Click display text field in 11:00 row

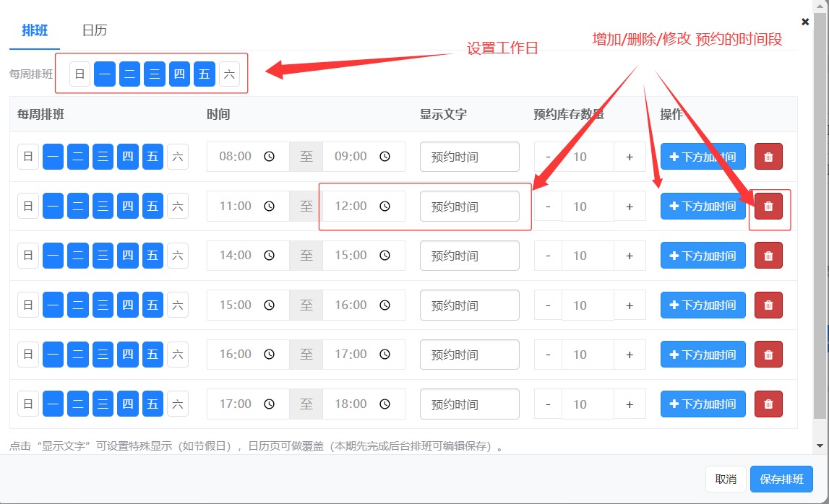tap(469, 207)
